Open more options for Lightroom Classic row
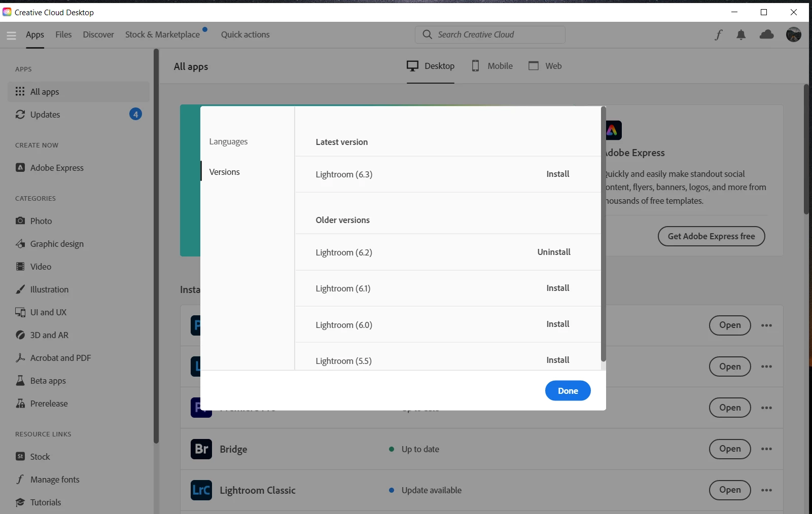The image size is (812, 514). click(766, 490)
